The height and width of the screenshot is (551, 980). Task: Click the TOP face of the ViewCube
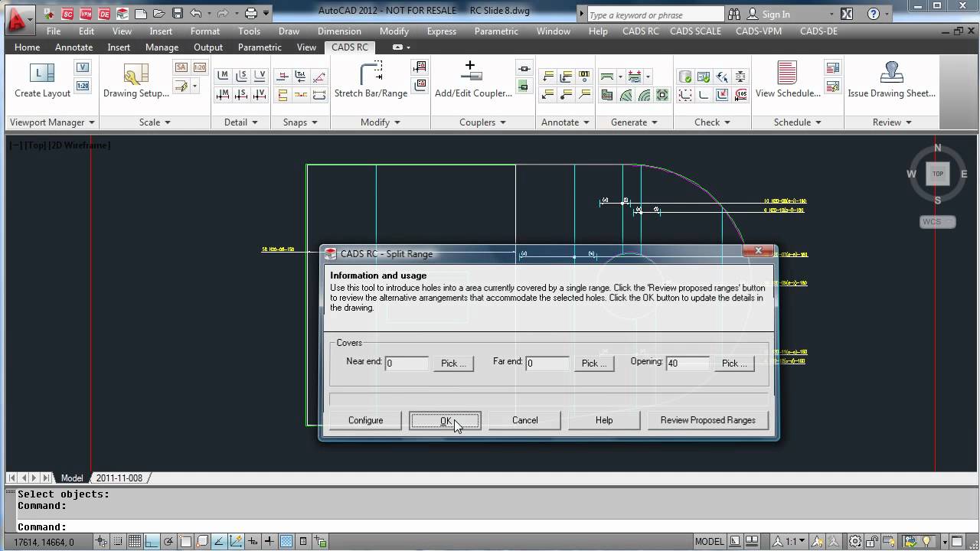tap(938, 174)
